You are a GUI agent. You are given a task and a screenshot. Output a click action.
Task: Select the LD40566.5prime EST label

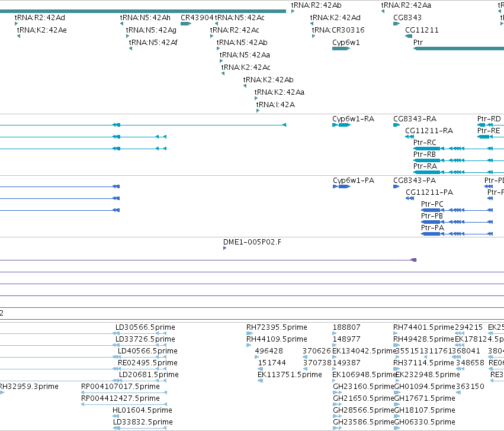pos(147,351)
